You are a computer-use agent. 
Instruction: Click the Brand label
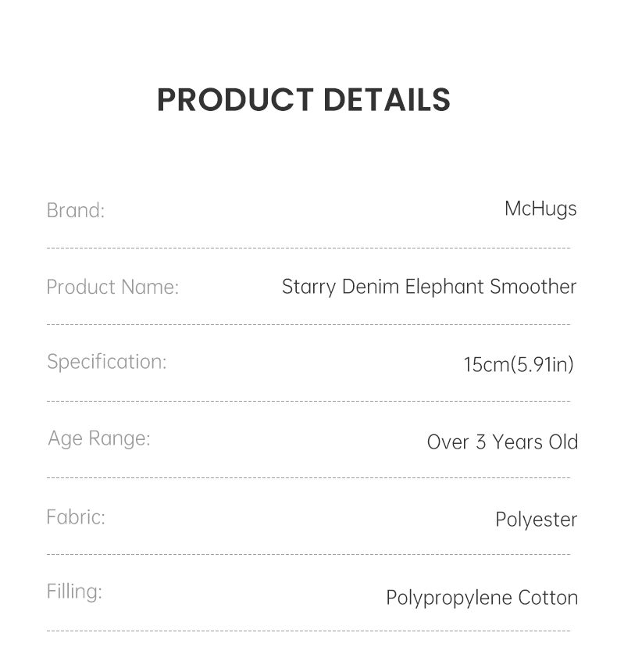click(75, 210)
